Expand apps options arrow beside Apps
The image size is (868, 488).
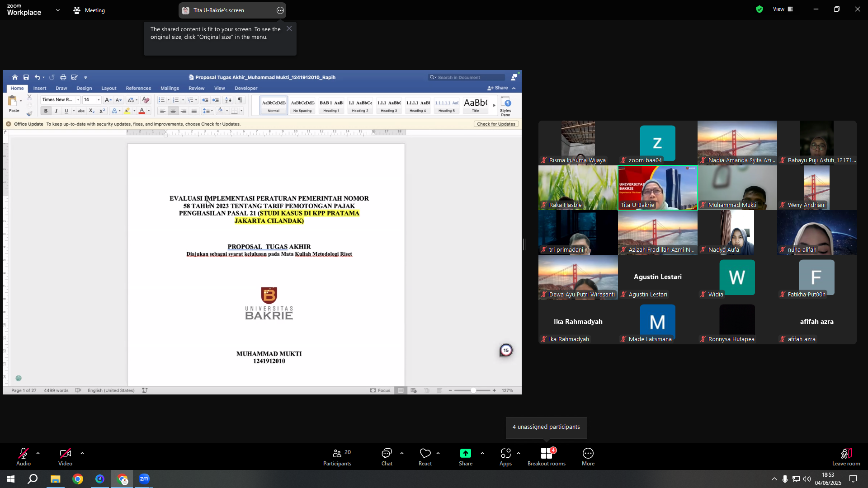coord(519,453)
